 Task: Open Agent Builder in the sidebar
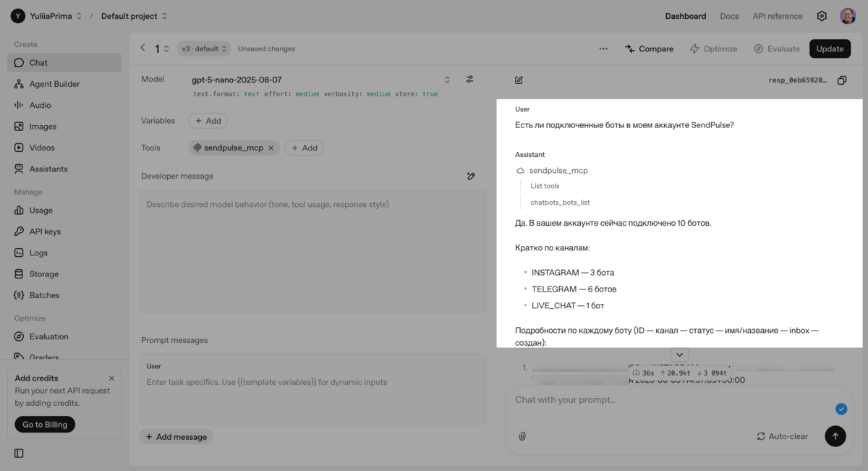pyautogui.click(x=54, y=84)
